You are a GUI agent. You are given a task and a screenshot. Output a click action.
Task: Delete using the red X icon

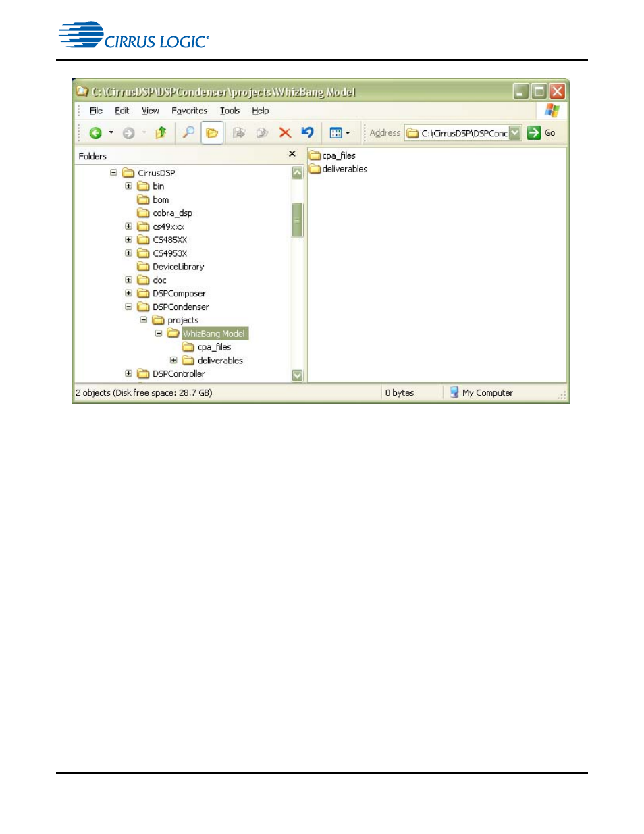(285, 133)
